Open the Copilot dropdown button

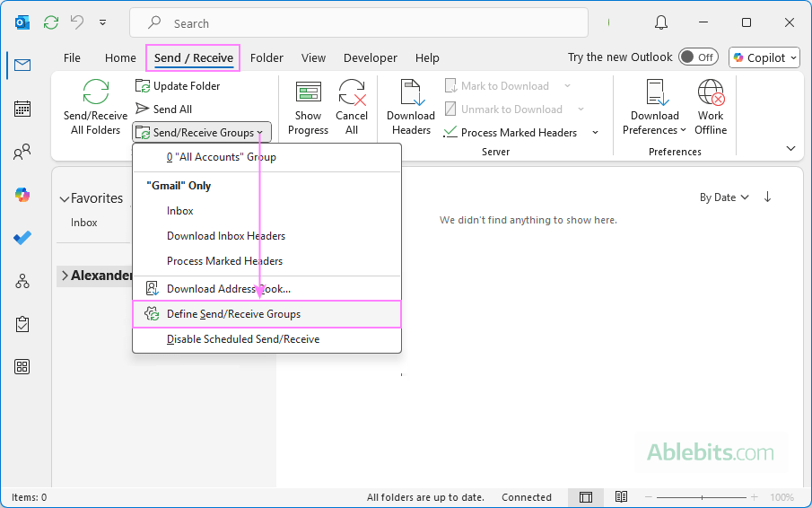[764, 57]
